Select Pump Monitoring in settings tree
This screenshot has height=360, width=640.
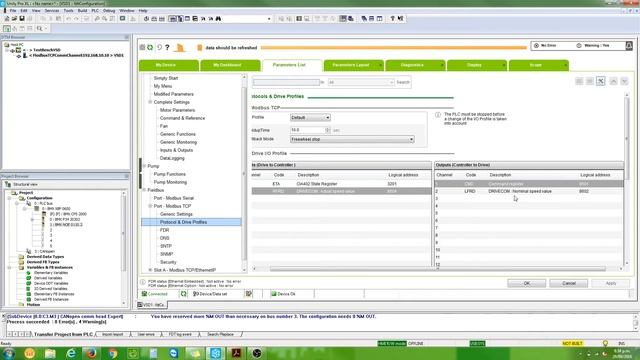[x=170, y=182]
